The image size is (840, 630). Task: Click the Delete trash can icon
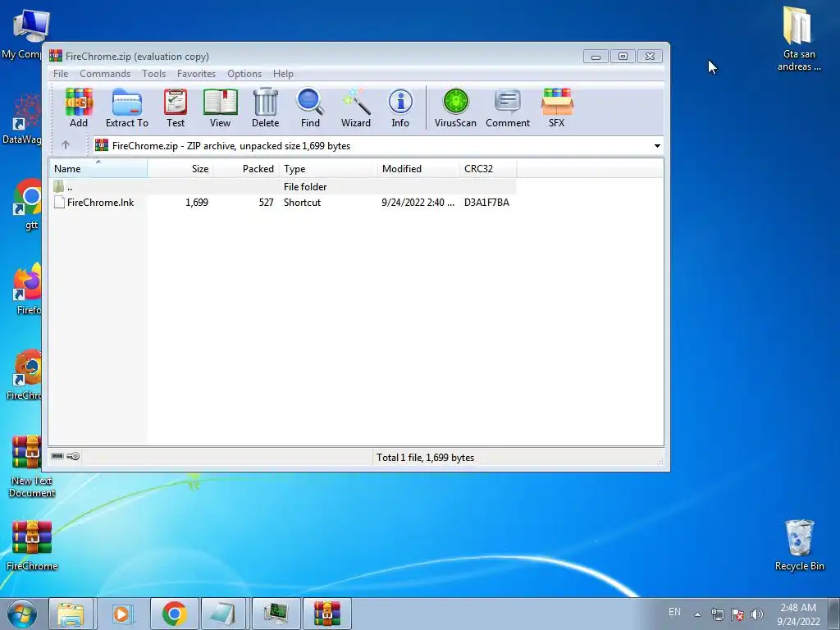tap(265, 107)
